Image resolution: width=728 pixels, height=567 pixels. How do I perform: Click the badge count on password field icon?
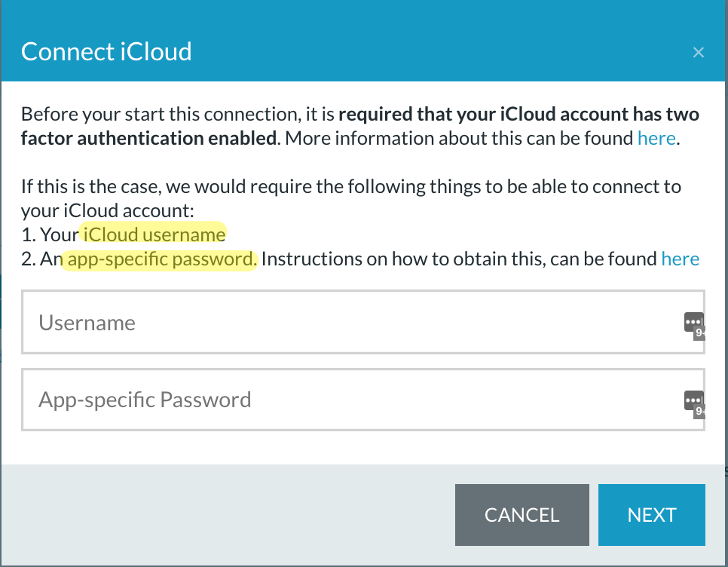pos(699,412)
